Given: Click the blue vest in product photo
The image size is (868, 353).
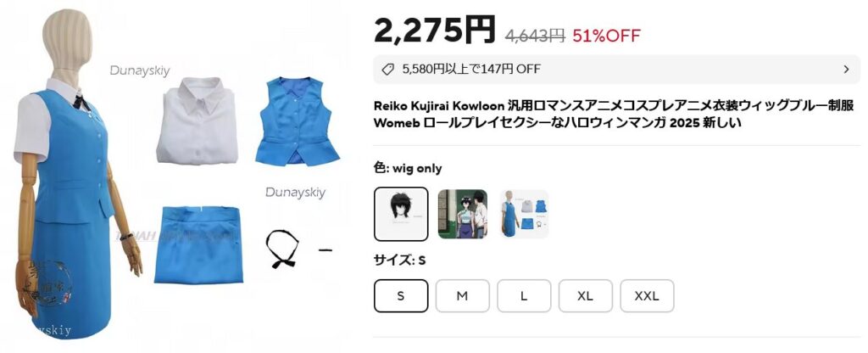Looking at the screenshot, I should 297,120.
